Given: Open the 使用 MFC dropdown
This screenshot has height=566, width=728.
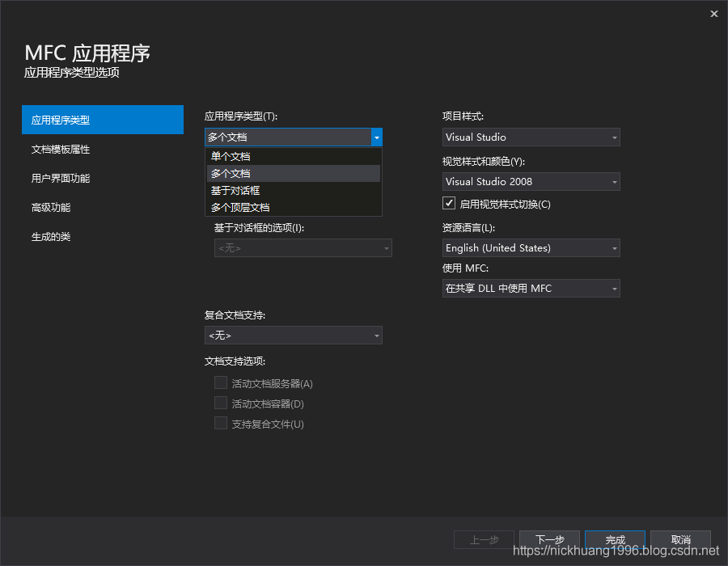Looking at the screenshot, I should point(531,289).
